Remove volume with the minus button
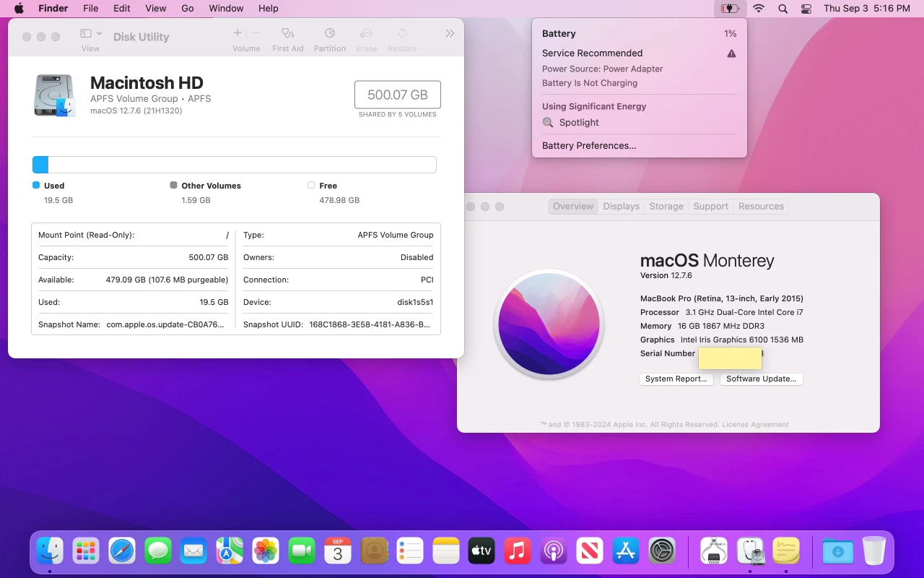The height and width of the screenshot is (578, 924). click(256, 33)
